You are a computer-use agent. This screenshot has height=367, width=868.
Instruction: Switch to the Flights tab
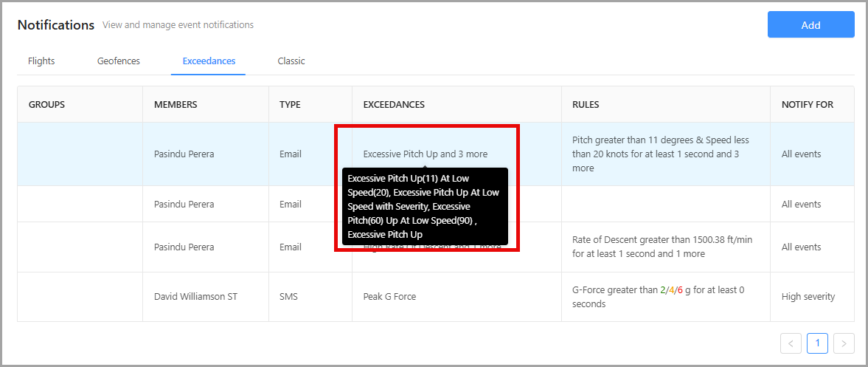[x=41, y=61]
